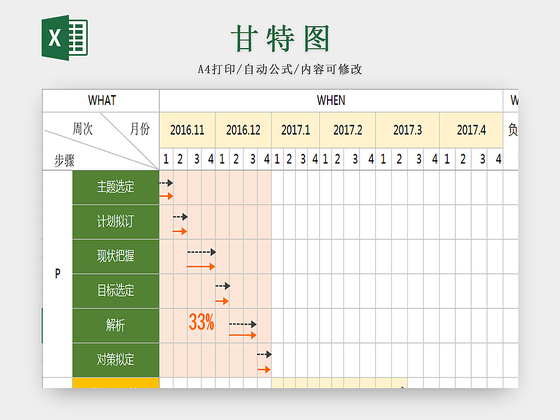
Task: Click the Excel logo icon
Action: click(65, 38)
